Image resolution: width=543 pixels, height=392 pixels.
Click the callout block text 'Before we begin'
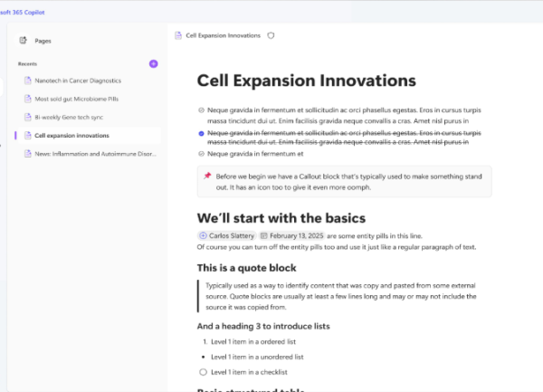pos(348,182)
